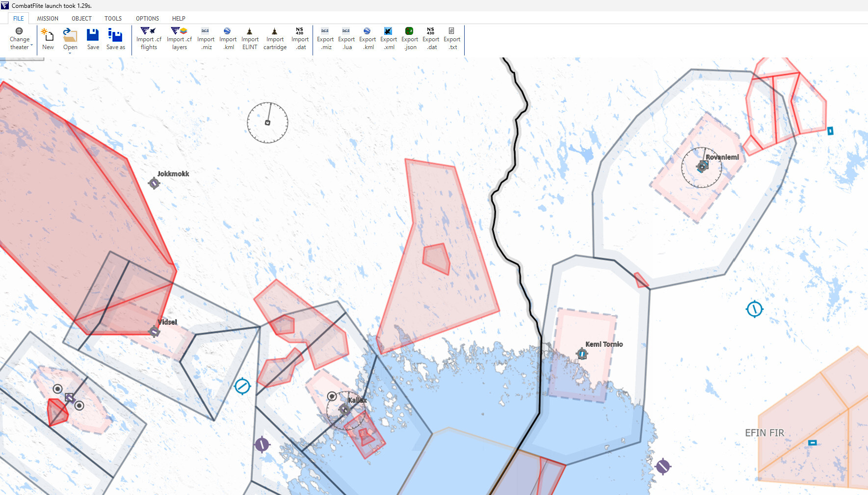Expand the Open dropdown arrow
Viewport: 868px width, 495px height.
pos(70,53)
